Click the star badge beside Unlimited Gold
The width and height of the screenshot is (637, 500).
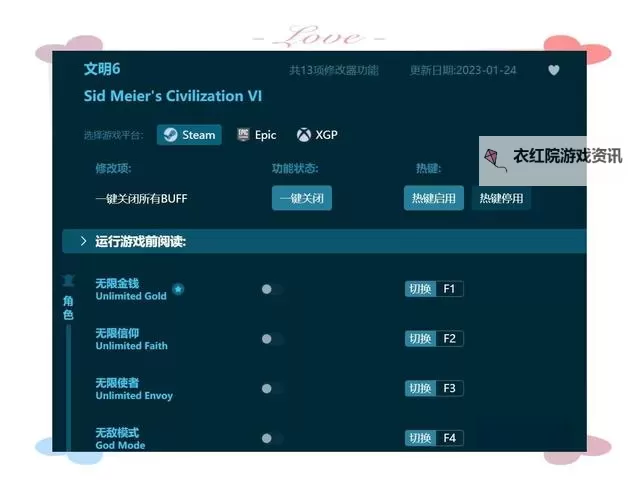coord(178,289)
